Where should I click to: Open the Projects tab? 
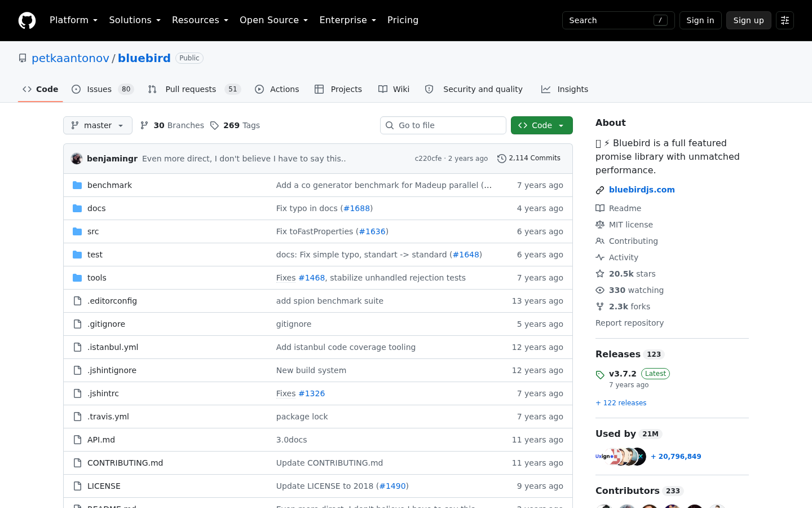[x=338, y=89]
